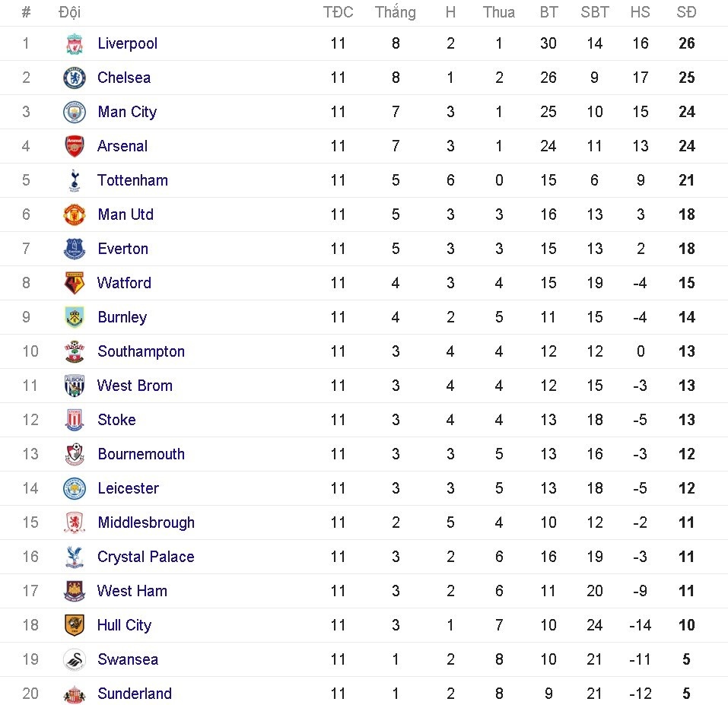Viewport: 728px width, 705px height.
Task: Click the Thắng column header
Action: (395, 12)
